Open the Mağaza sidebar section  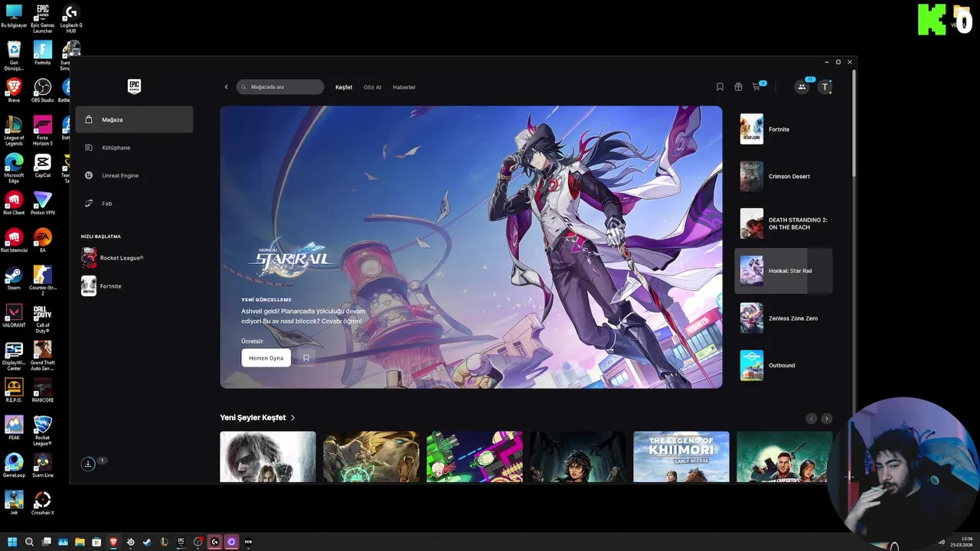coord(134,119)
